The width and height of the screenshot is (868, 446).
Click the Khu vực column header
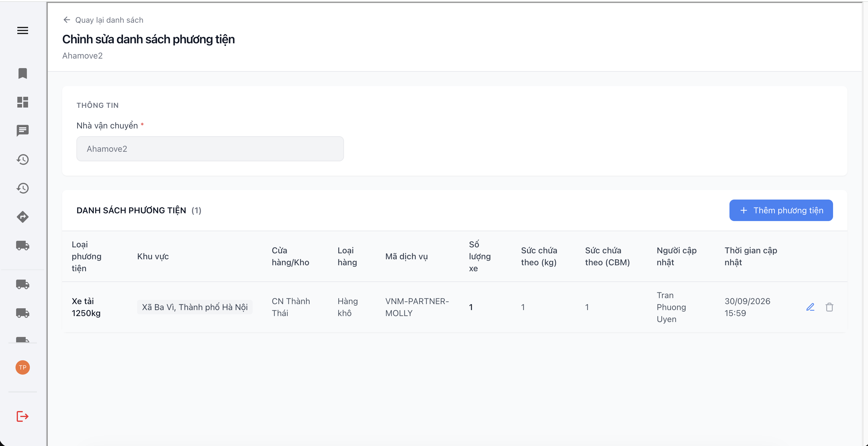tap(153, 256)
